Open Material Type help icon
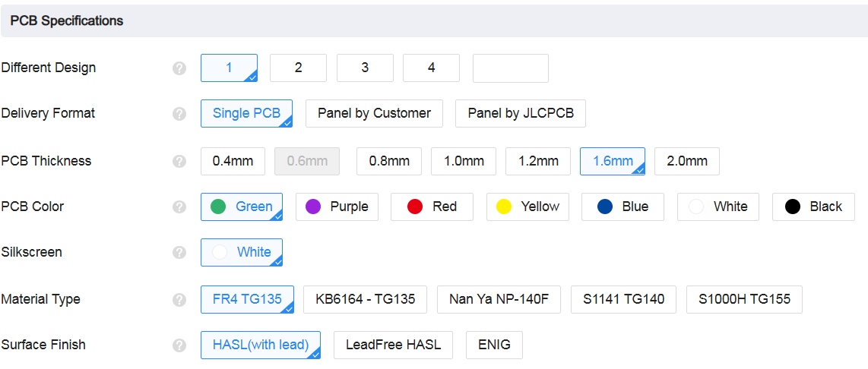 [x=179, y=299]
